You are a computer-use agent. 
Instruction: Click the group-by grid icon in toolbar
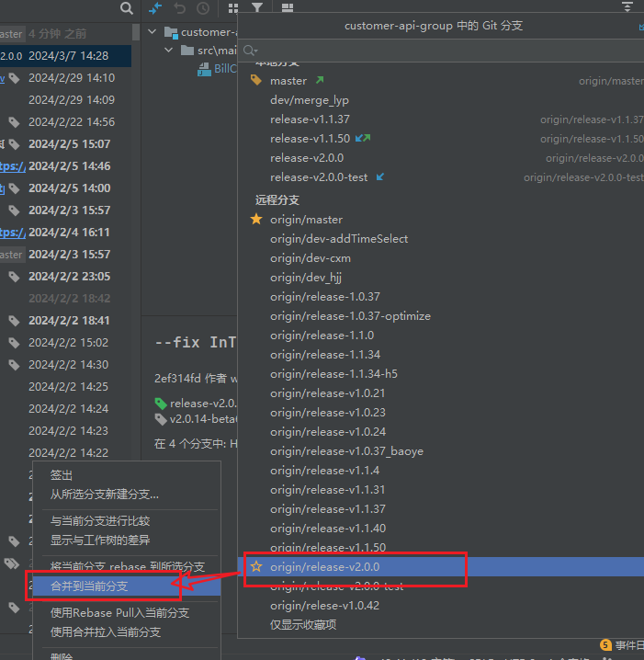pyautogui.click(x=233, y=8)
